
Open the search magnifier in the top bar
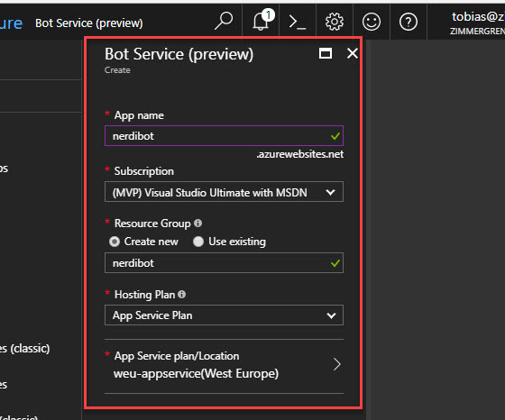224,22
